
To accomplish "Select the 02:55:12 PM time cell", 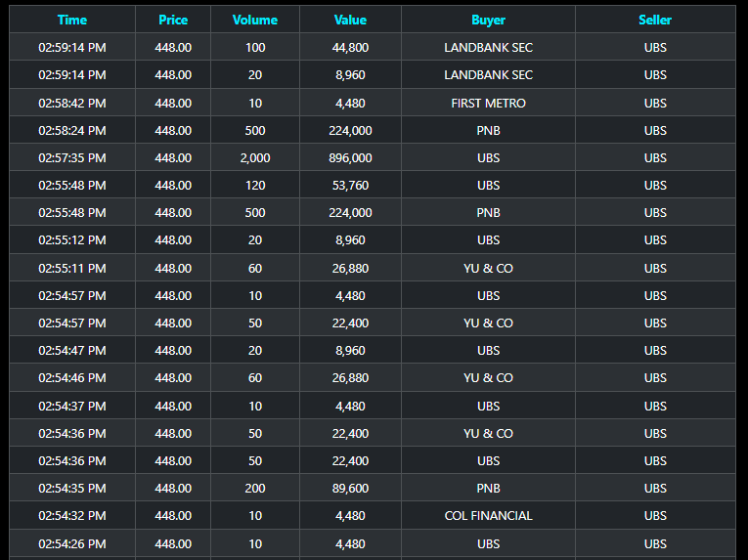I will (x=72, y=239).
